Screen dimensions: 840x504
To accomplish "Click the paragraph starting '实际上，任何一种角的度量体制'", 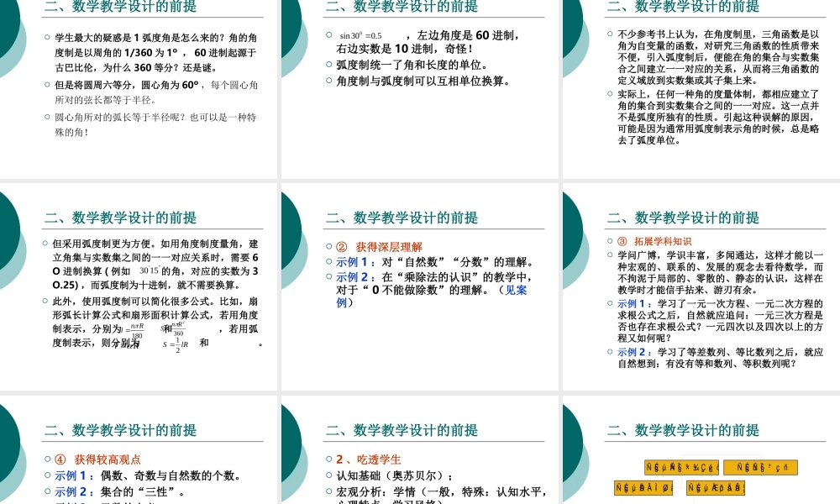I will click(x=718, y=118).
